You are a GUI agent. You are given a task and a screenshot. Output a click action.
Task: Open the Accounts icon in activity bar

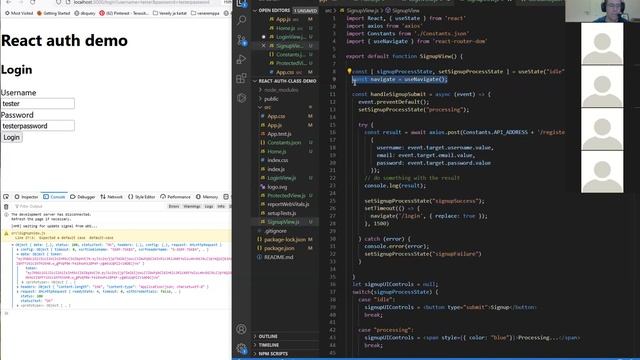(x=241, y=329)
